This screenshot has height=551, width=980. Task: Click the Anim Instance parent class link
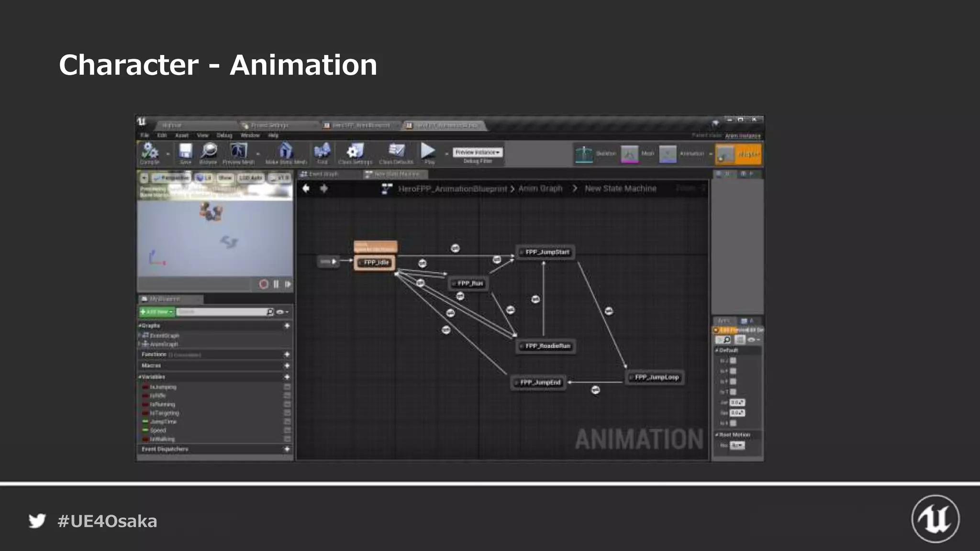(x=743, y=136)
